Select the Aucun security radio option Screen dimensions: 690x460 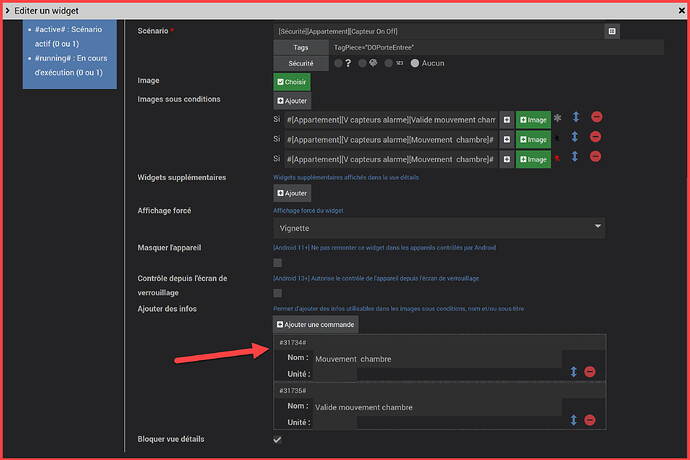(x=414, y=63)
